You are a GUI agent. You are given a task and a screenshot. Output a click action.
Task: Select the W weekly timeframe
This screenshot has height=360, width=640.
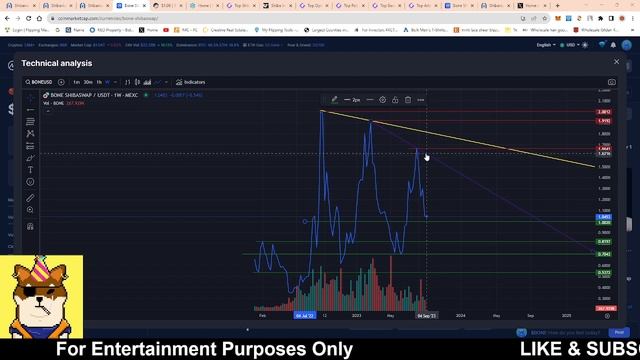click(x=107, y=82)
